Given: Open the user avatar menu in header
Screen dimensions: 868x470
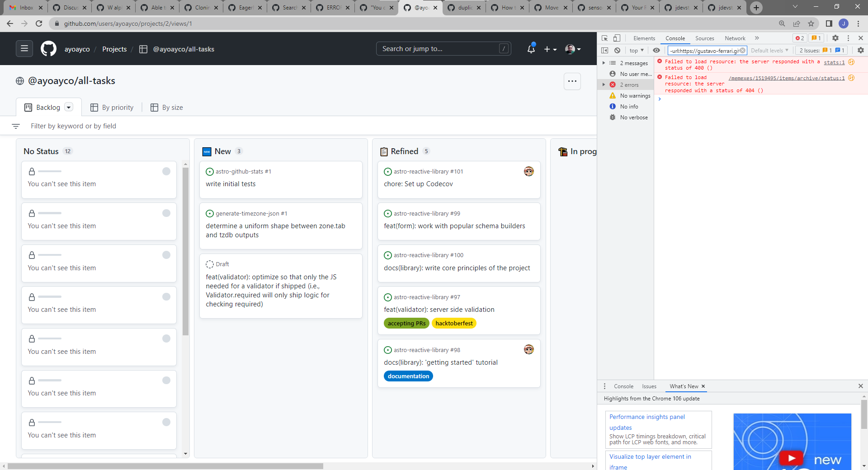Looking at the screenshot, I should [x=573, y=49].
